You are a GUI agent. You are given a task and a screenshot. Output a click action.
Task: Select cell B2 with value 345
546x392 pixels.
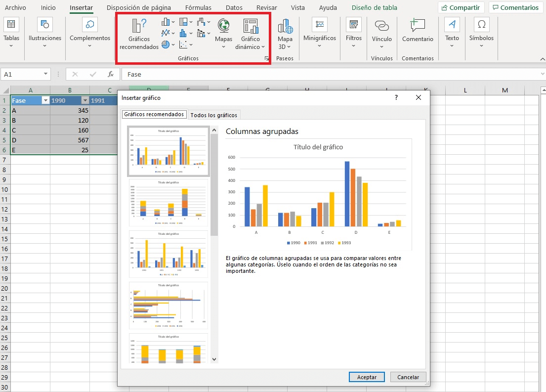click(x=70, y=110)
